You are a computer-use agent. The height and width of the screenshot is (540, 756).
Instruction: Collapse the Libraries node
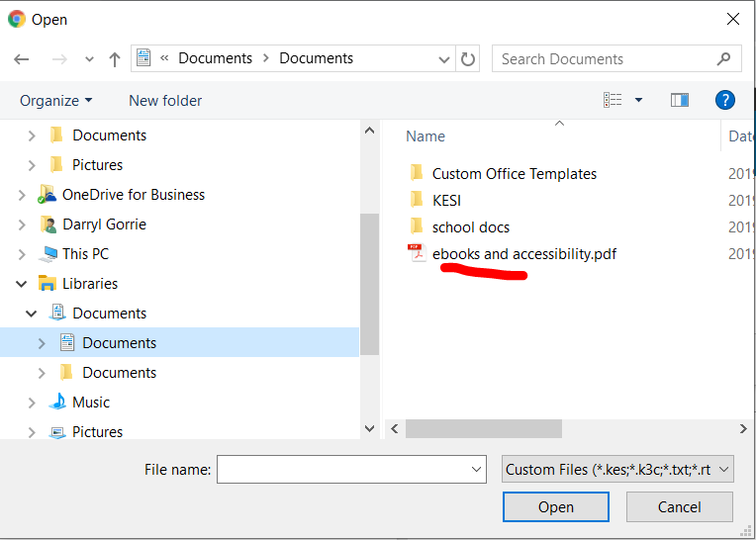pyautogui.click(x=22, y=284)
